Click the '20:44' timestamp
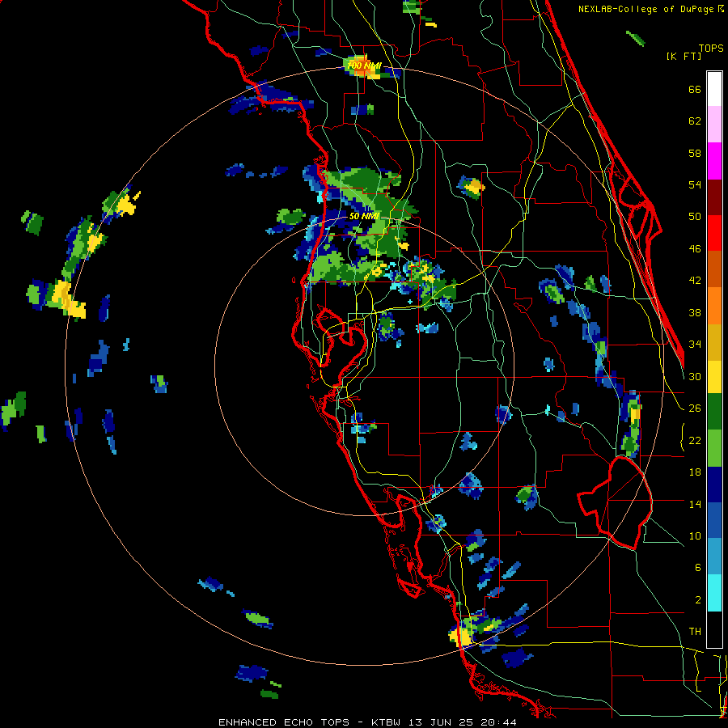728x728 pixels. 498,722
